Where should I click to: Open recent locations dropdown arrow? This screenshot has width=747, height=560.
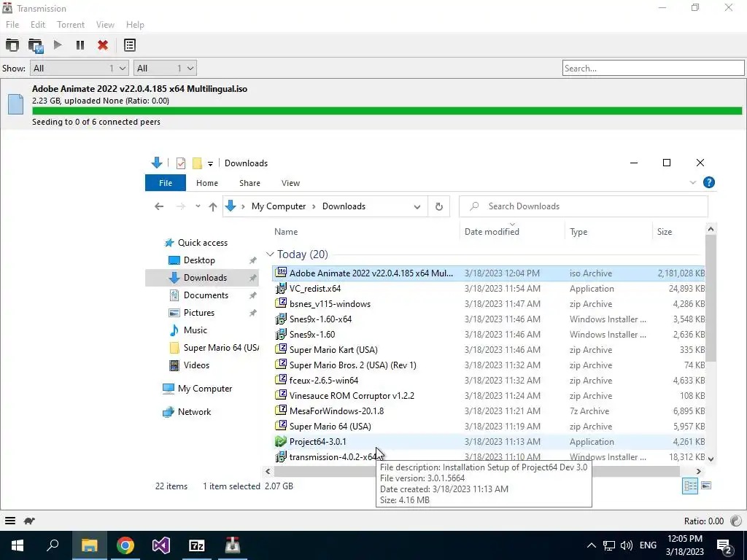point(198,206)
